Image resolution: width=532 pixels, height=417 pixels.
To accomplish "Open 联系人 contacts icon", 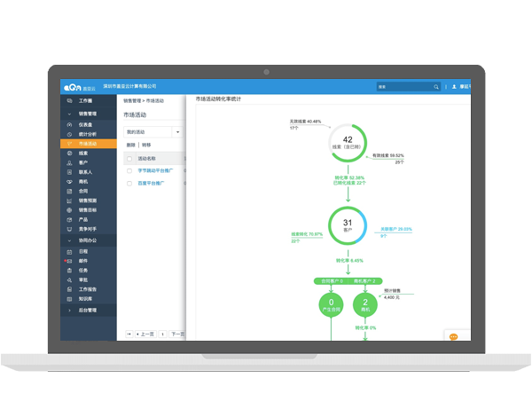I will [x=69, y=172].
